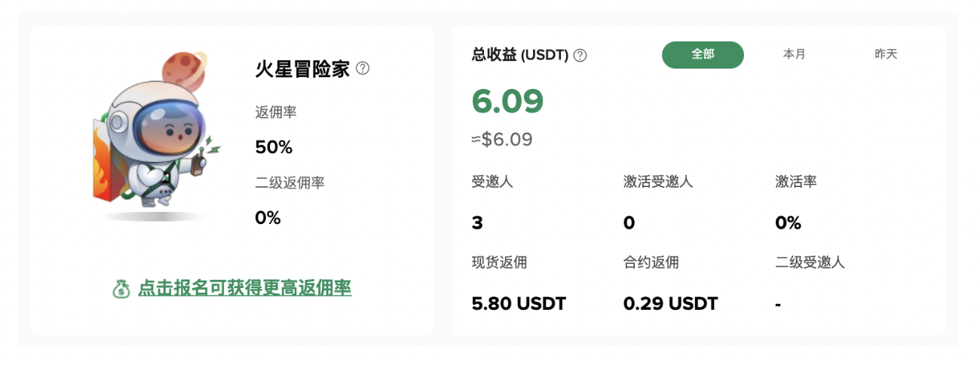Click the 激活受邀人 label
The image size is (980, 365).
coord(658,182)
